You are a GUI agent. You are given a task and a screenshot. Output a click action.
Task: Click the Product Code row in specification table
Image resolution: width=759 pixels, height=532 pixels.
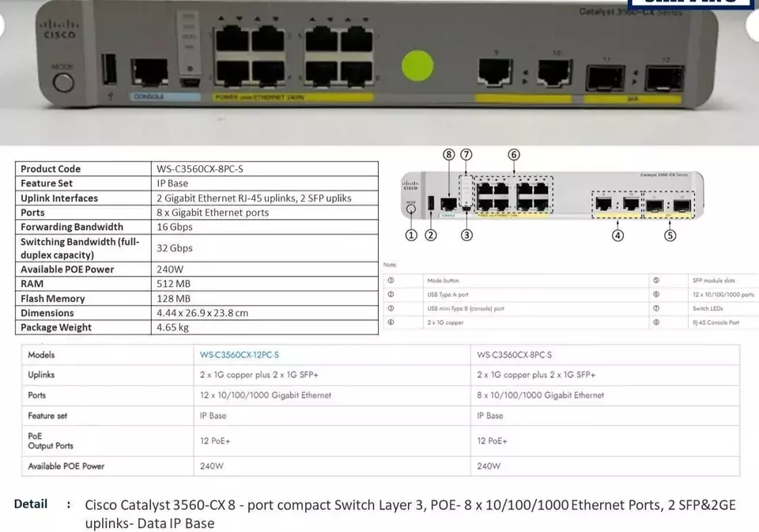tap(197, 168)
